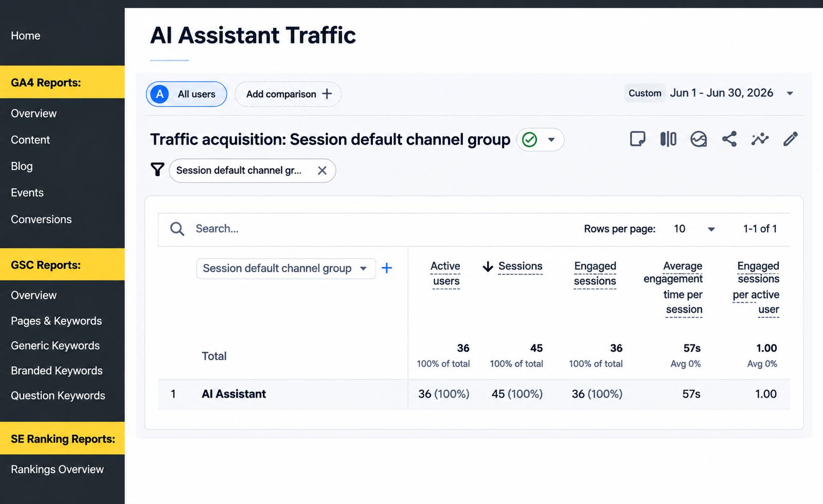The width and height of the screenshot is (823, 504).
Task: Open the Content report
Action: click(x=30, y=140)
